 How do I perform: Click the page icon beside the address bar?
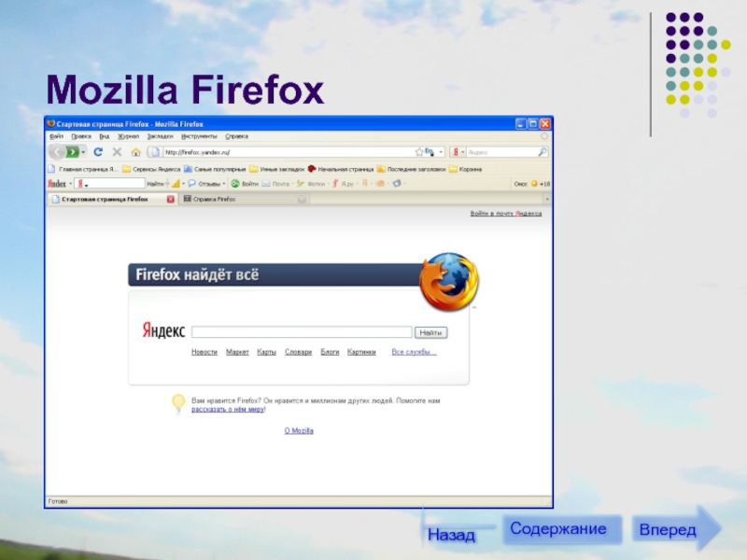(x=155, y=152)
